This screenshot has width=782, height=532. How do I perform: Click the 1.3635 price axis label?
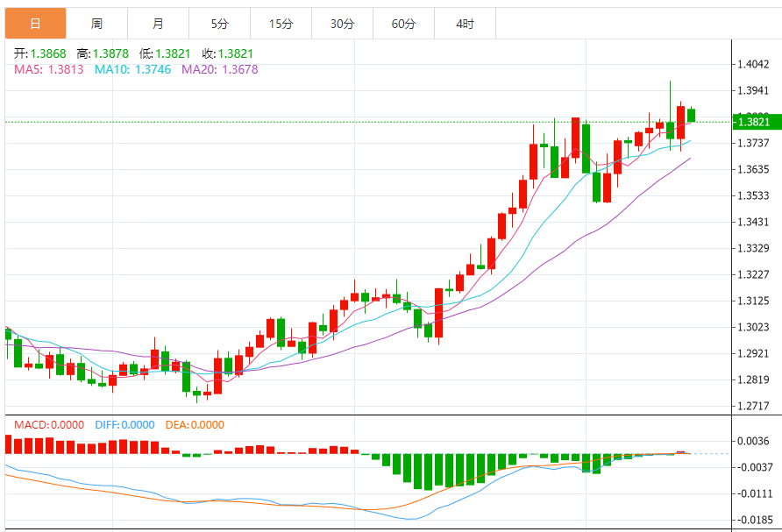[753, 169]
